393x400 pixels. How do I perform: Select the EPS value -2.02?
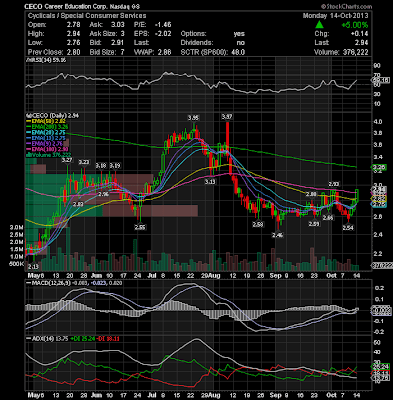pyautogui.click(x=163, y=34)
